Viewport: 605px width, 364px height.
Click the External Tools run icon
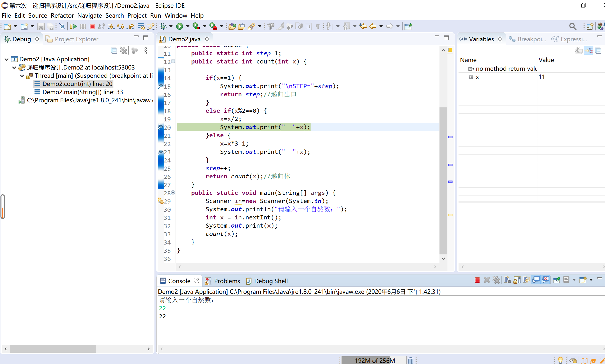coord(213,26)
